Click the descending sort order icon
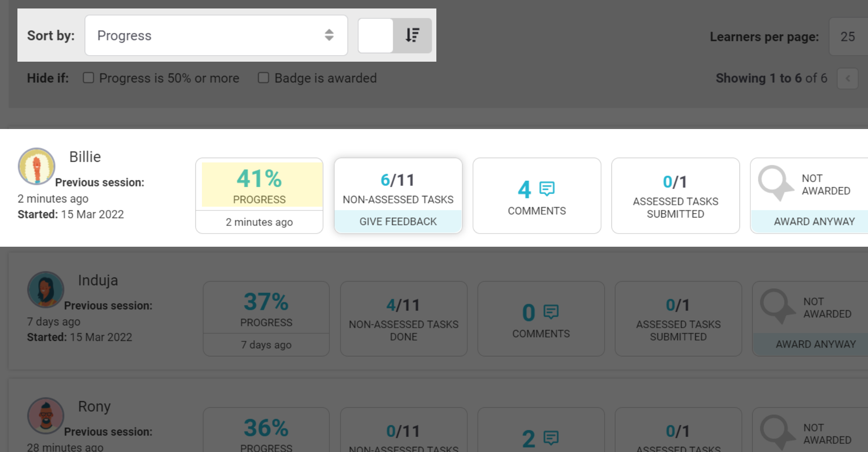This screenshot has height=452, width=868. tap(412, 35)
